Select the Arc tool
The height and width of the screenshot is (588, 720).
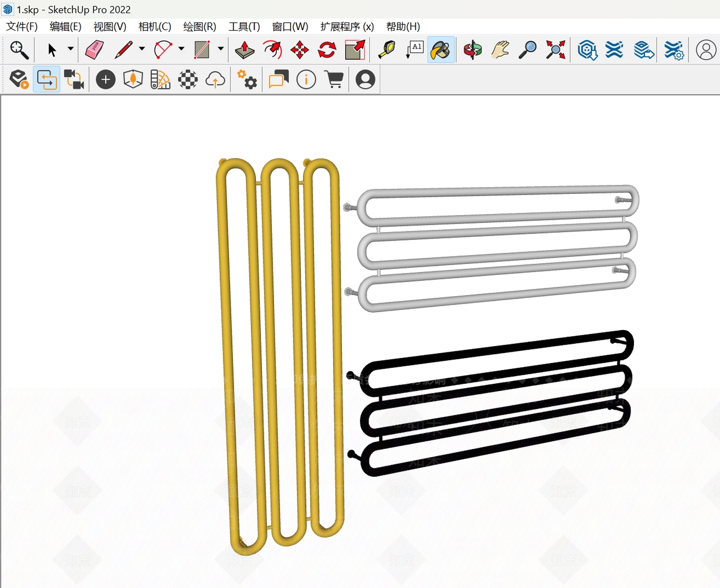click(163, 50)
